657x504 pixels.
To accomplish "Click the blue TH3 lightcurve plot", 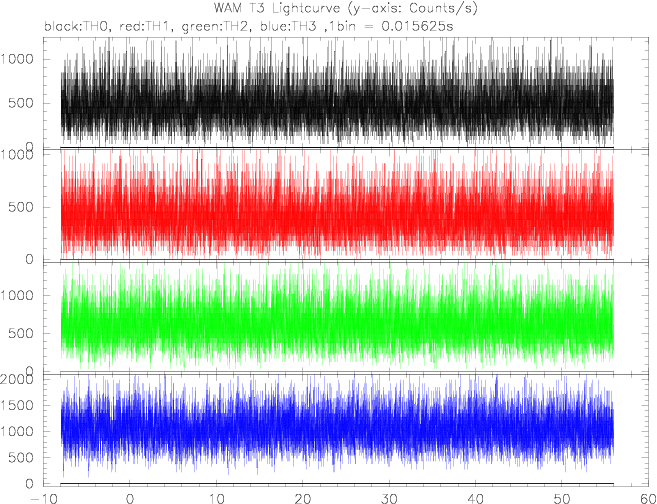I will [337, 430].
